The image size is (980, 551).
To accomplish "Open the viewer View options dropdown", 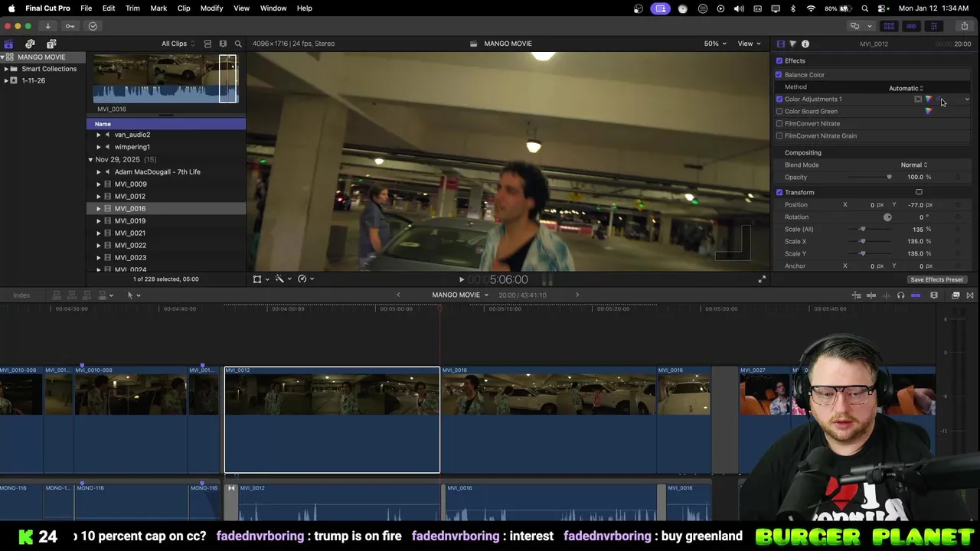I will 748,44.
